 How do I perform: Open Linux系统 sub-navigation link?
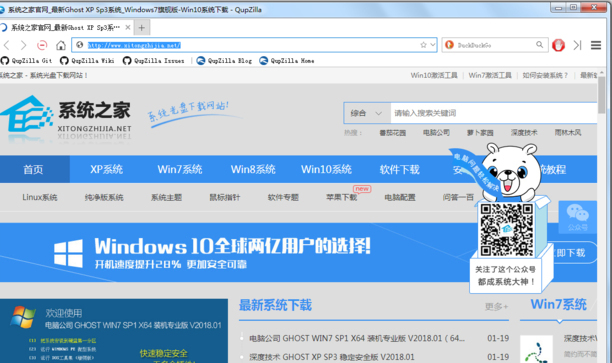click(x=40, y=198)
